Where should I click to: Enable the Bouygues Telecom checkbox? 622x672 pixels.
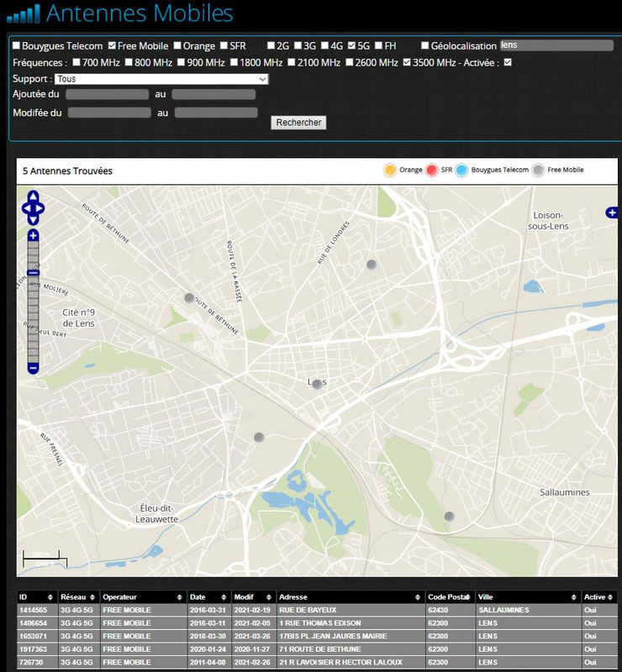click(x=16, y=45)
